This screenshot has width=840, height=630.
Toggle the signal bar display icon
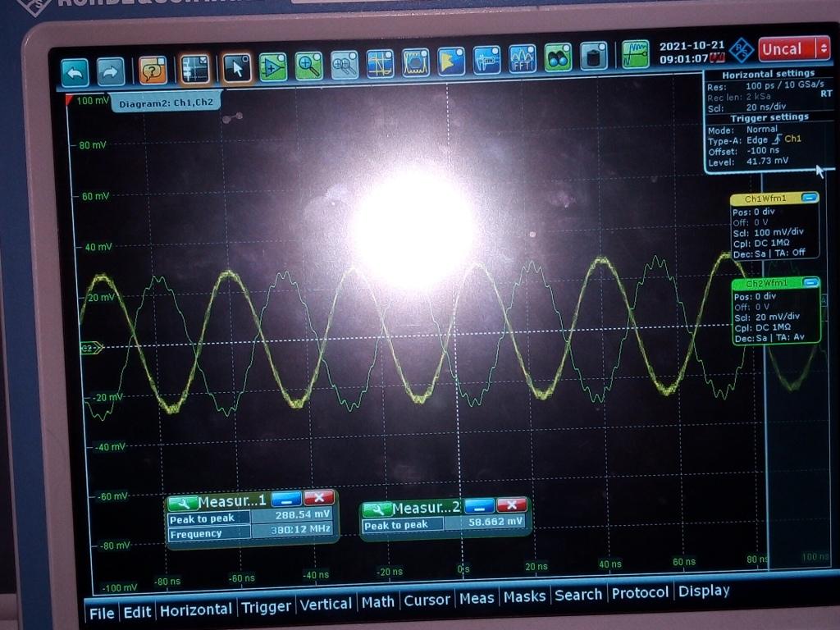(195, 69)
